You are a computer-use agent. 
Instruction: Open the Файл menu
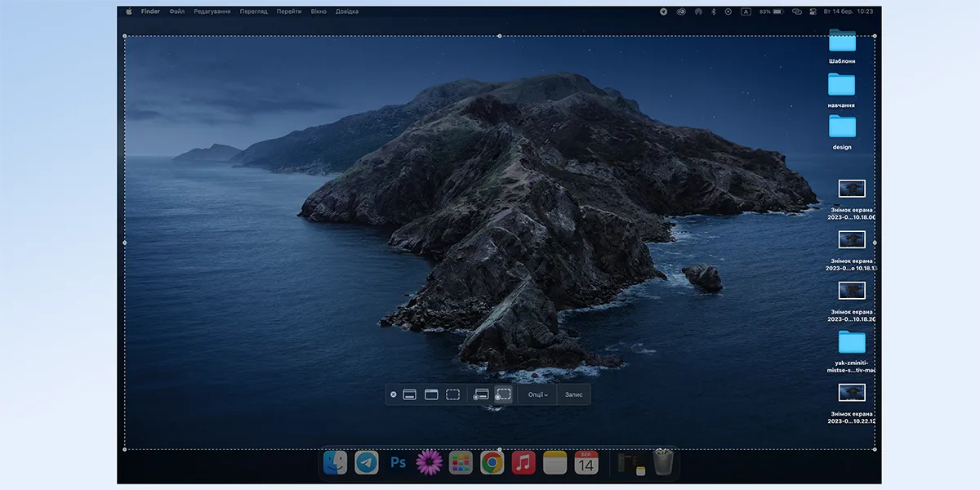(x=177, y=11)
